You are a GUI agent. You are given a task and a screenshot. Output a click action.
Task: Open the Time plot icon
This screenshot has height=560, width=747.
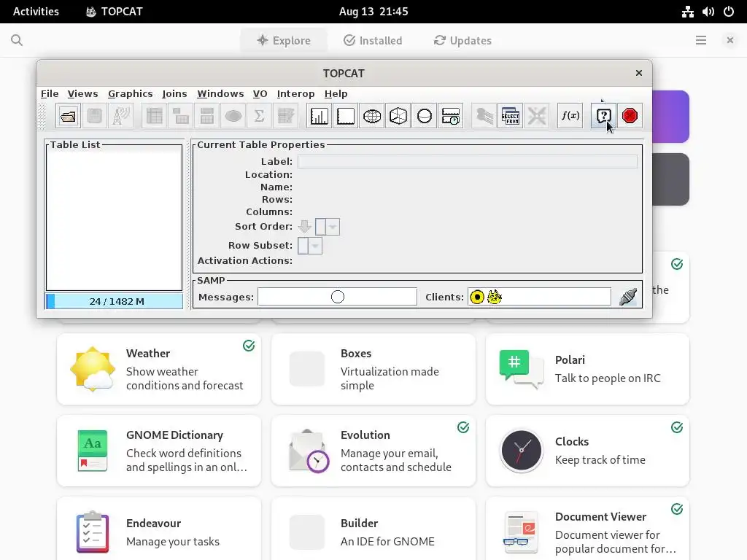[x=450, y=116]
